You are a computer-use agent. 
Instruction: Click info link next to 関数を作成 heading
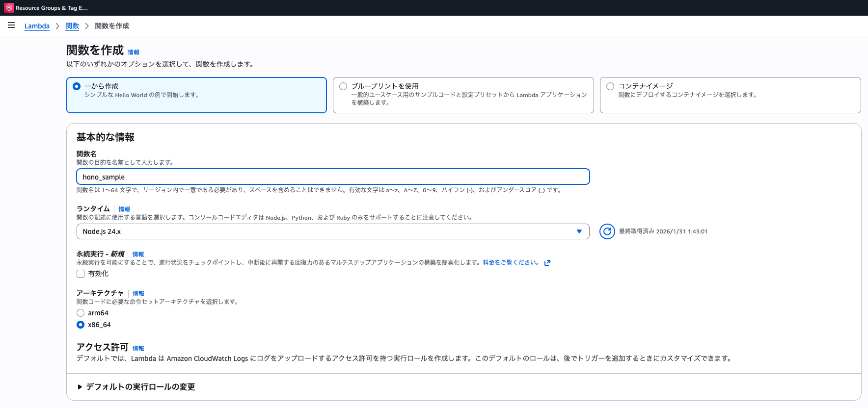134,52
